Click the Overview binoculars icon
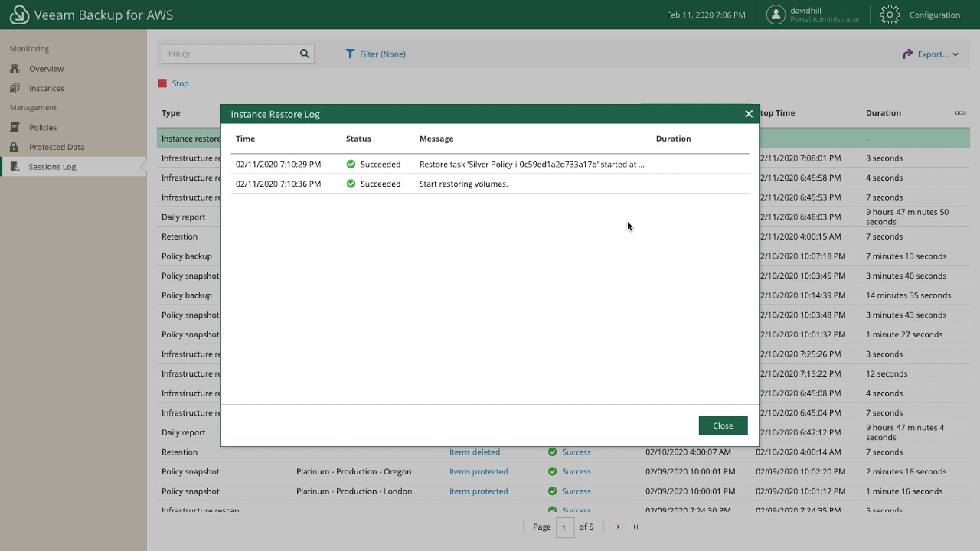 click(15, 69)
